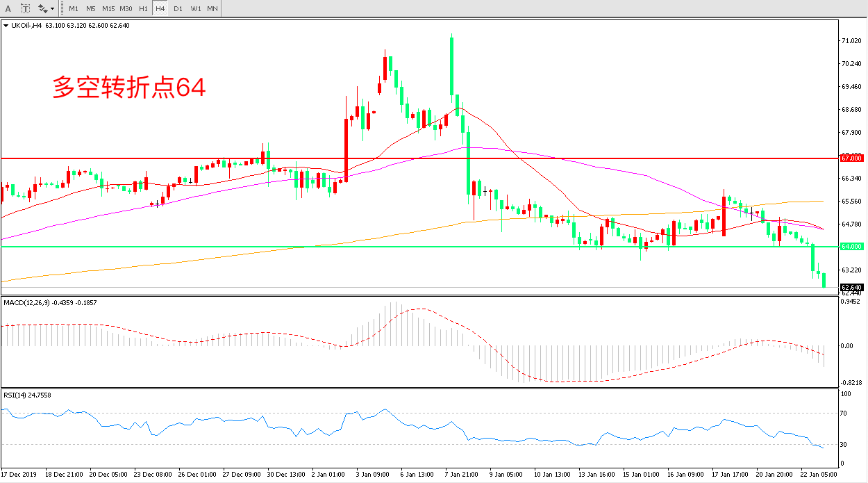This screenshot has width=868, height=483.
Task: Change chart to W1 weekly timeframe
Action: coord(195,9)
